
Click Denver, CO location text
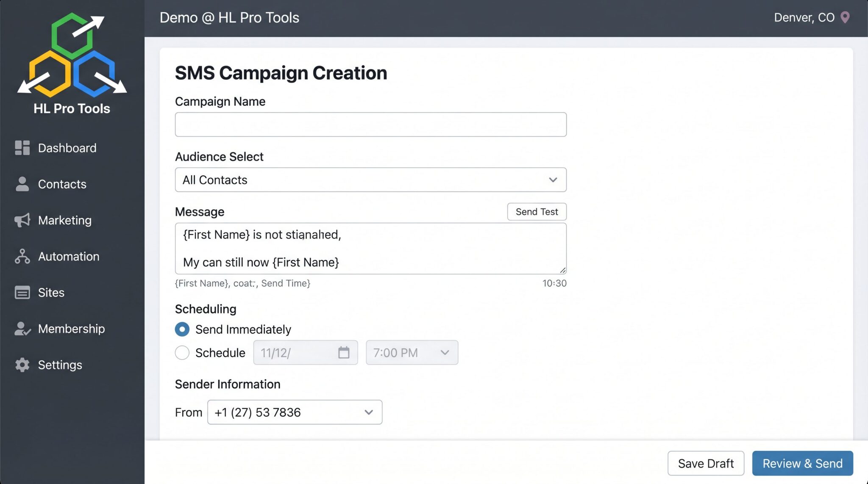[804, 17]
